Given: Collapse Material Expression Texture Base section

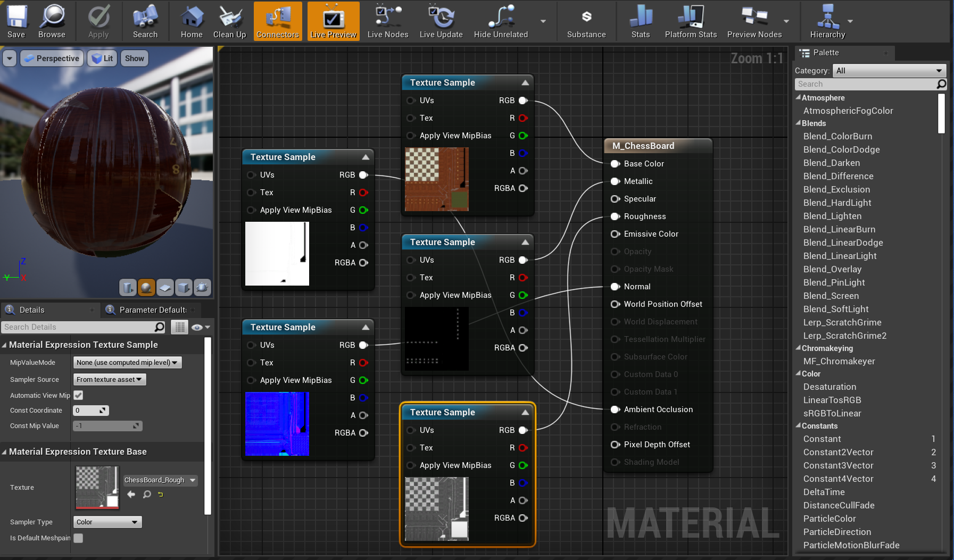Looking at the screenshot, I should [x=4, y=452].
